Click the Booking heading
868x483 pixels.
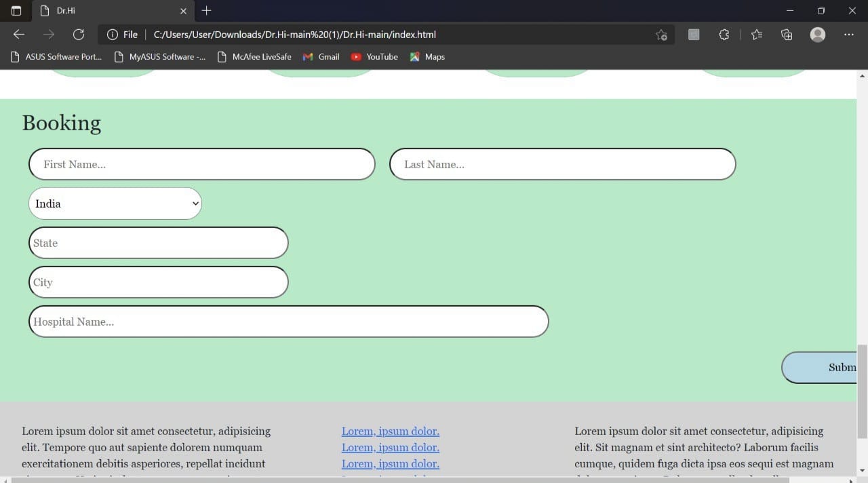(x=62, y=123)
